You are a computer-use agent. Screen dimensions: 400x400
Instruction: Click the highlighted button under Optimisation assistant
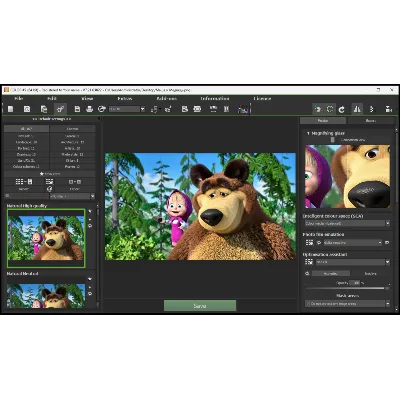coord(331,273)
